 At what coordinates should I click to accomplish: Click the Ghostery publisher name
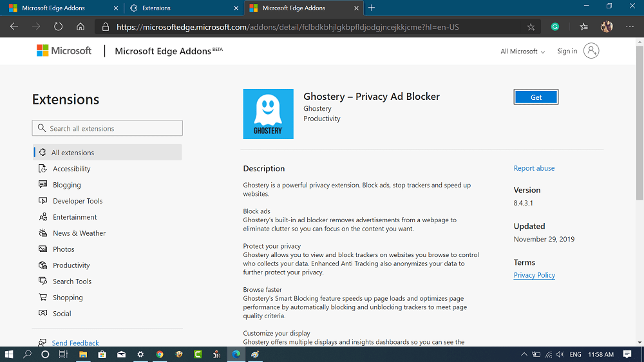[317, 108]
